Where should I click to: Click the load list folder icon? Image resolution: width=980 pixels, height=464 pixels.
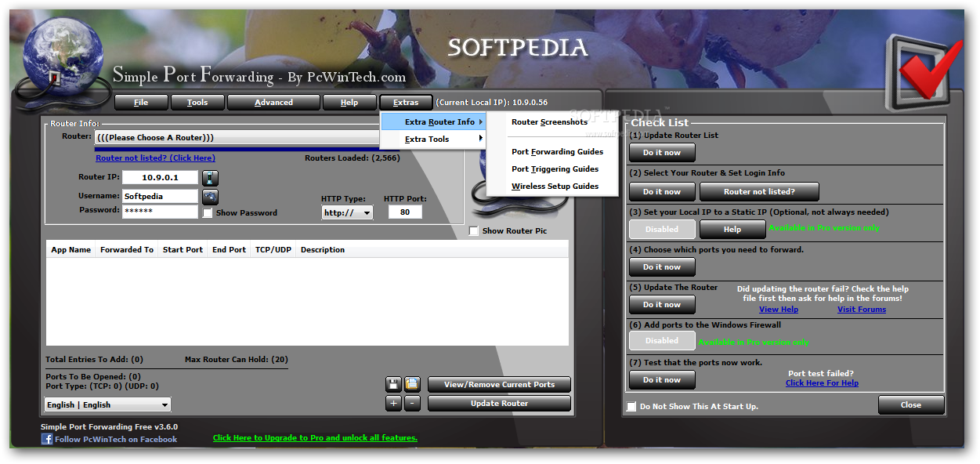[412, 384]
